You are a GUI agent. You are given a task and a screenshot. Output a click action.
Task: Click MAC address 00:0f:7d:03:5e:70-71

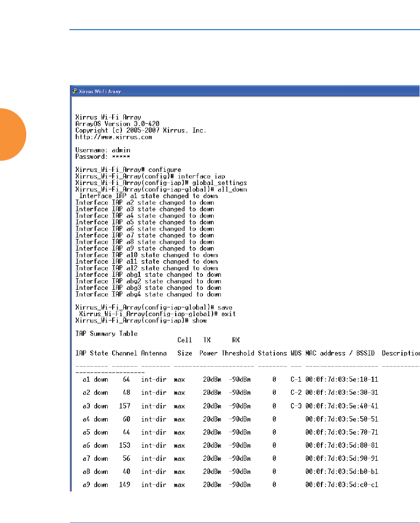pyautogui.click(x=342, y=432)
